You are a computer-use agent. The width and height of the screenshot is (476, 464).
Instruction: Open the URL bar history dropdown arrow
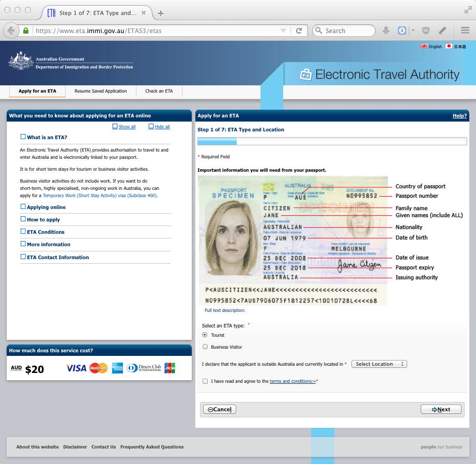283,31
